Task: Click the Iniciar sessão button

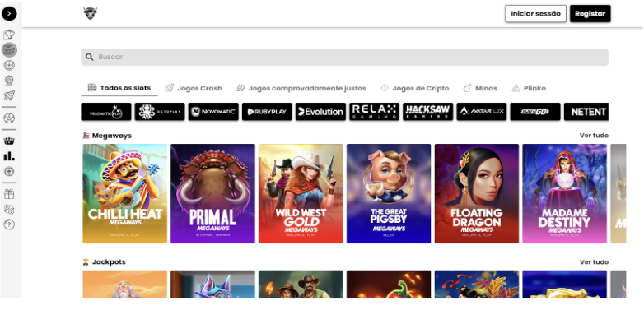Action: [535, 13]
